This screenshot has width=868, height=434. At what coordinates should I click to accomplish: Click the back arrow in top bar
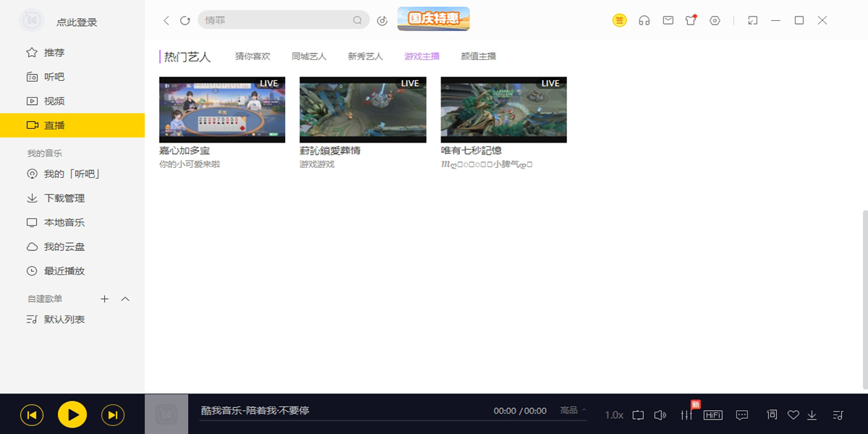tap(166, 21)
